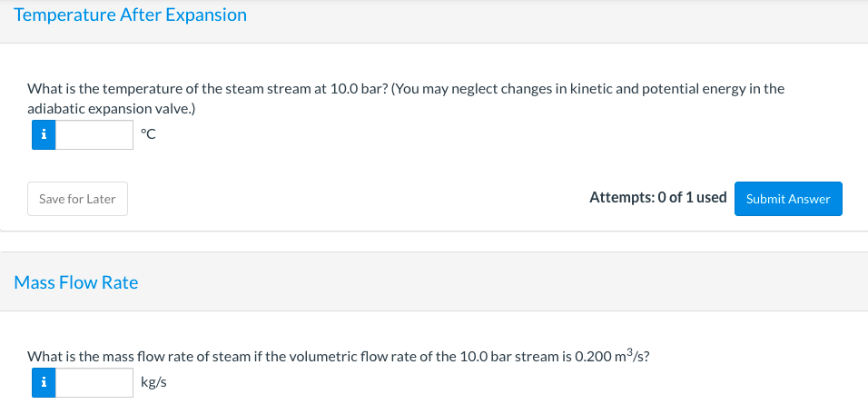Select the Temperature After Expansion section heading
The height and width of the screenshot is (404, 868).
[131, 15]
